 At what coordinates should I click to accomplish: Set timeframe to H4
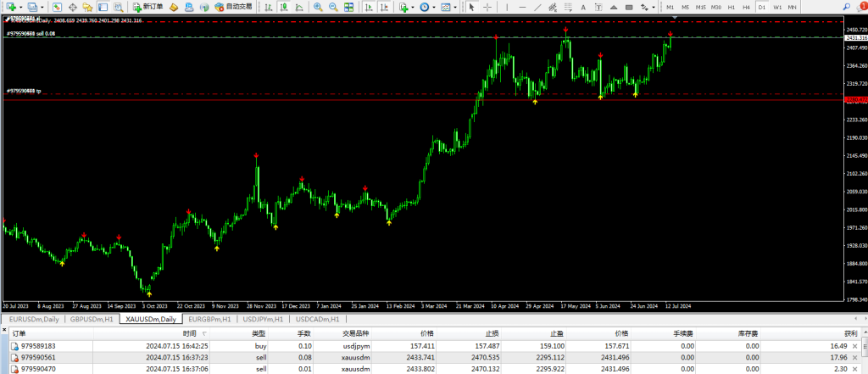coord(746,7)
